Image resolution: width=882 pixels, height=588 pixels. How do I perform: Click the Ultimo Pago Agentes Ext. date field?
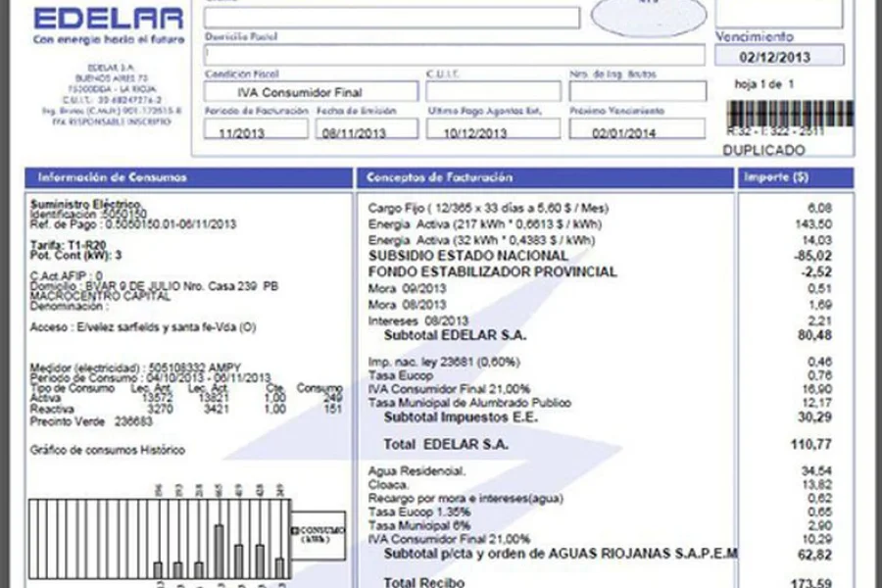coord(493,130)
